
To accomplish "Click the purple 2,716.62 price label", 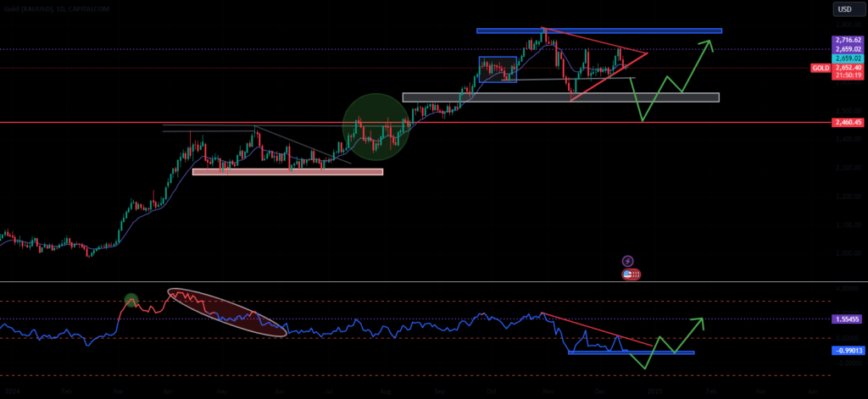I will (x=849, y=40).
